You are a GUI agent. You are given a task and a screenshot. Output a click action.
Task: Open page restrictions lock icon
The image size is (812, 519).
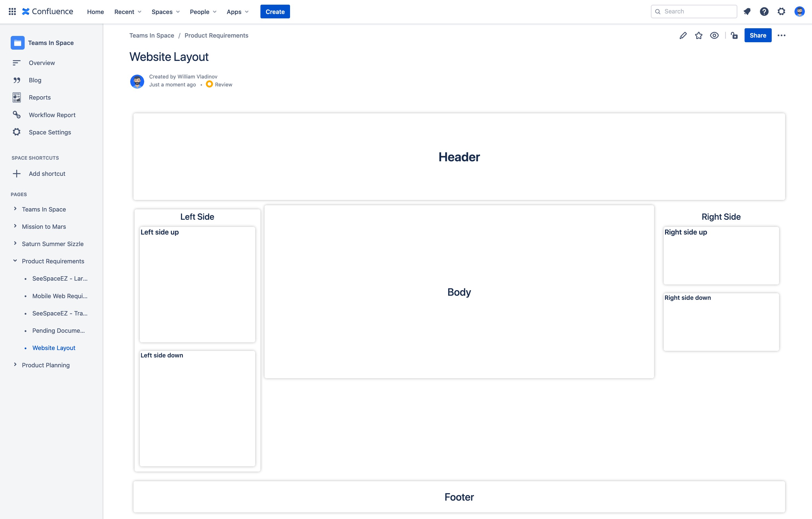click(x=734, y=35)
